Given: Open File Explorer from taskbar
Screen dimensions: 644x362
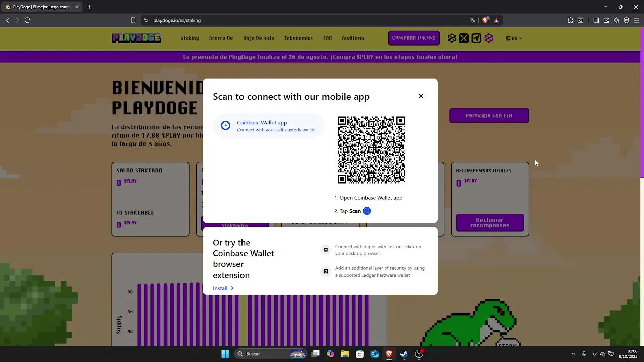Looking at the screenshot, I should click(x=345, y=354).
